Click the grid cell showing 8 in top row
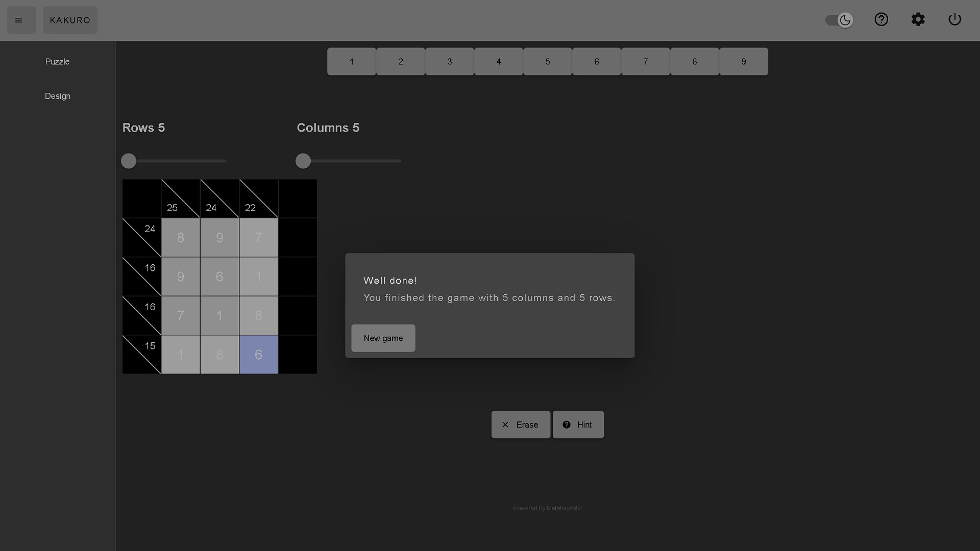 coord(180,237)
